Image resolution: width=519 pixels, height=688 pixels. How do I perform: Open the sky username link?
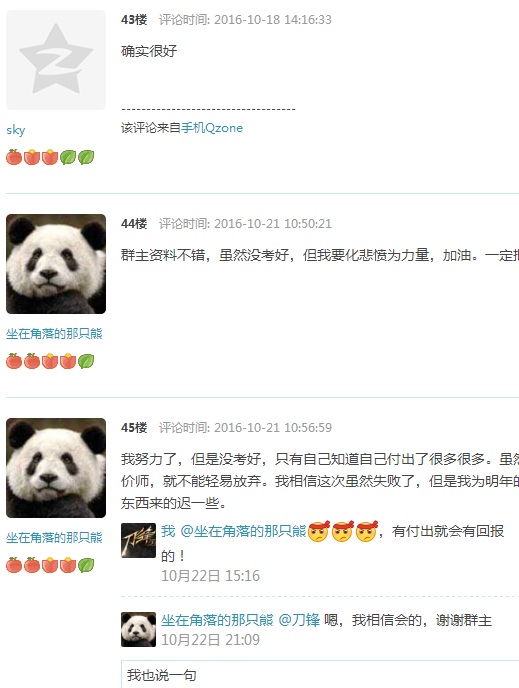[x=16, y=130]
